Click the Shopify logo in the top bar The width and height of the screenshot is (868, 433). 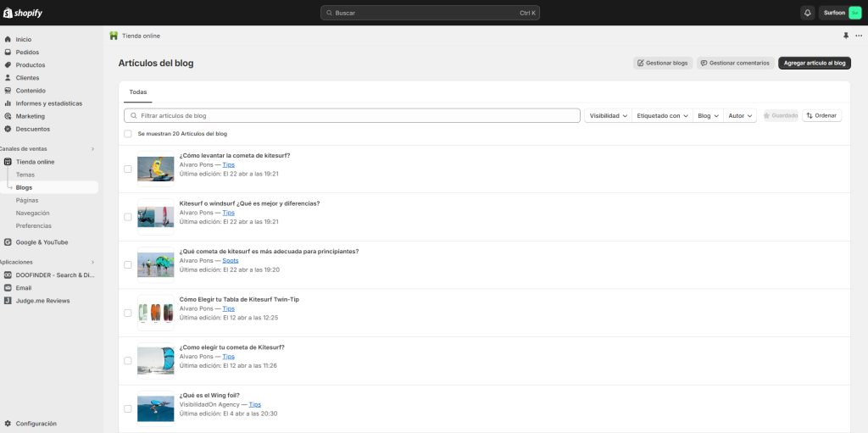(23, 13)
